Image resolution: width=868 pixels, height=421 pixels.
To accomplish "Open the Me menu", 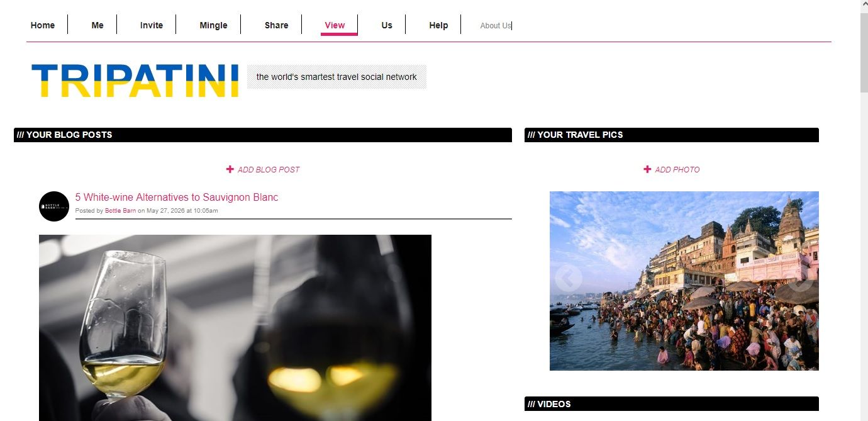I will click(x=97, y=25).
